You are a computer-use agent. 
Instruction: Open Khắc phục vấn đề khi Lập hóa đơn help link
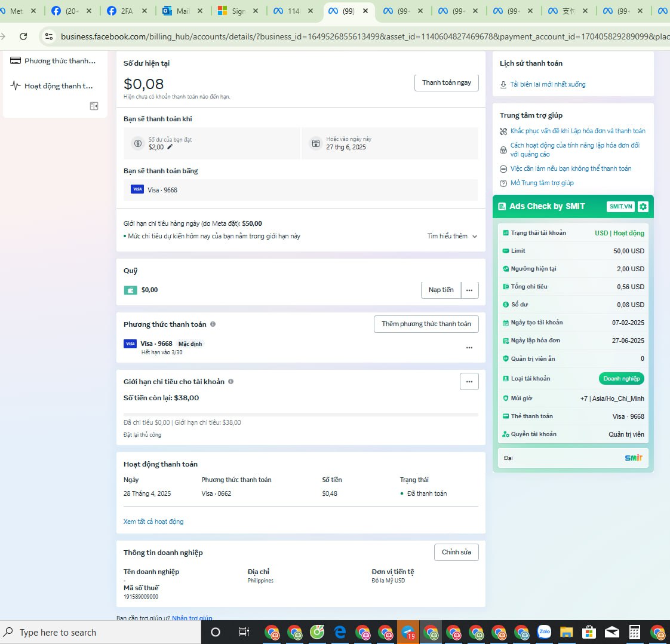point(577,131)
